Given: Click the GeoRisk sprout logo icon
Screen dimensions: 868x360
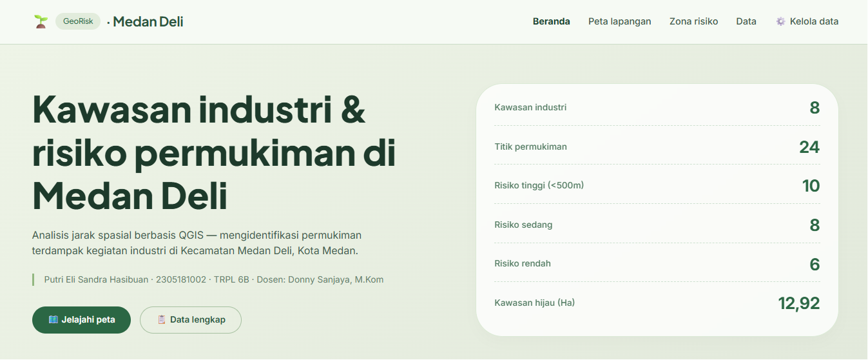Looking at the screenshot, I should click(41, 21).
